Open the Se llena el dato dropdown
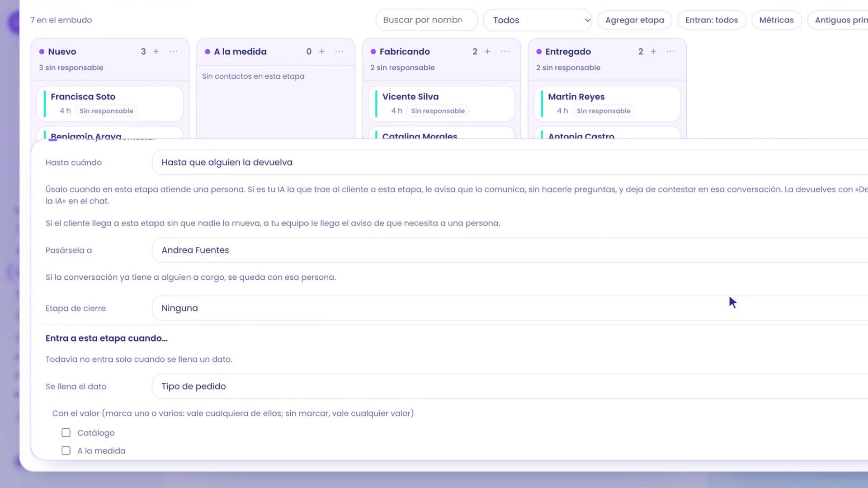The width and height of the screenshot is (868, 488). (x=510, y=386)
